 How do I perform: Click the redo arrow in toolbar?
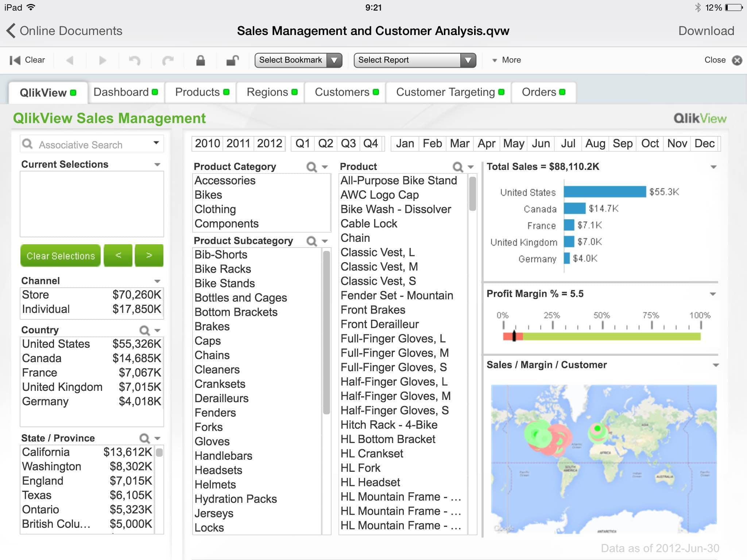[168, 60]
